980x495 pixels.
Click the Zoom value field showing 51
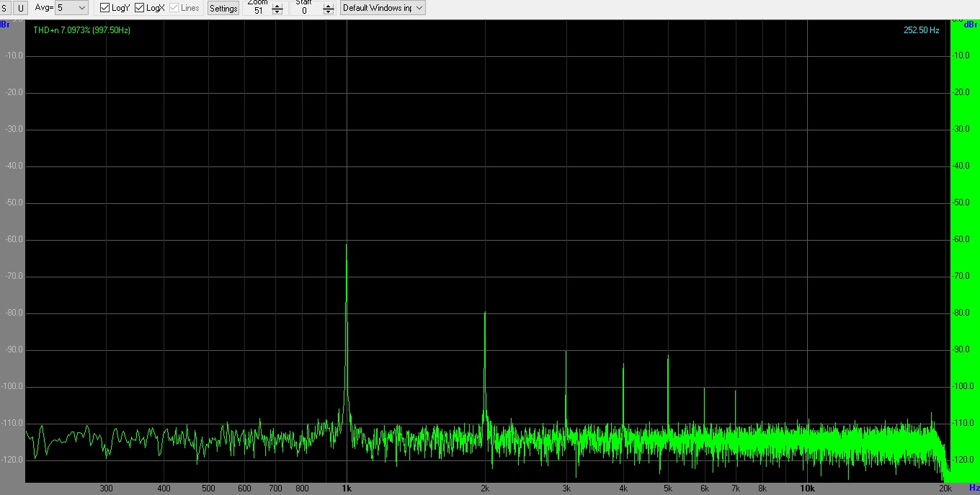pyautogui.click(x=258, y=10)
